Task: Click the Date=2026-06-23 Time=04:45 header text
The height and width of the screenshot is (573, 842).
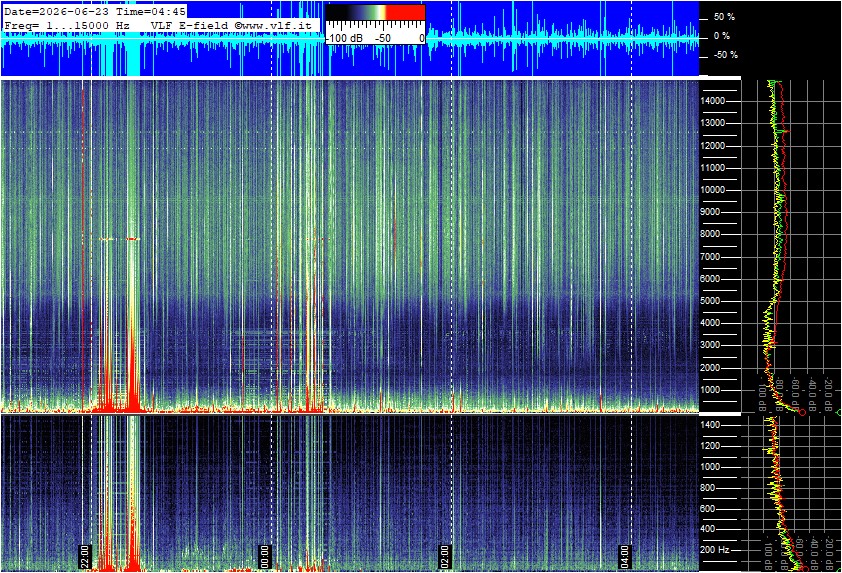Action: coord(95,11)
